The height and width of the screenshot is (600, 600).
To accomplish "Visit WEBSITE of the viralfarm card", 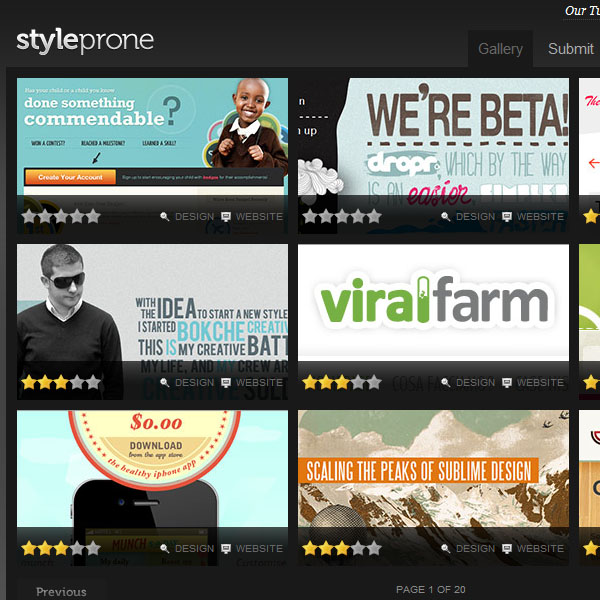I will pos(540,382).
